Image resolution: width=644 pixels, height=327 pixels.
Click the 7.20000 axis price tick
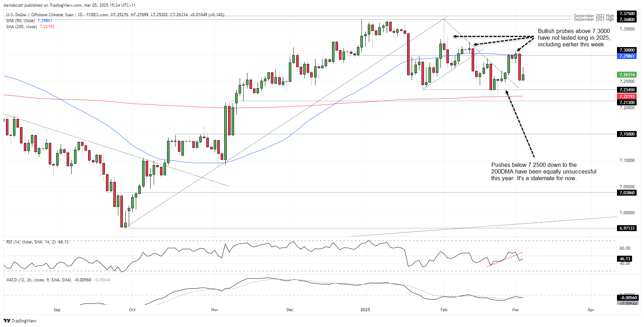coord(627,108)
